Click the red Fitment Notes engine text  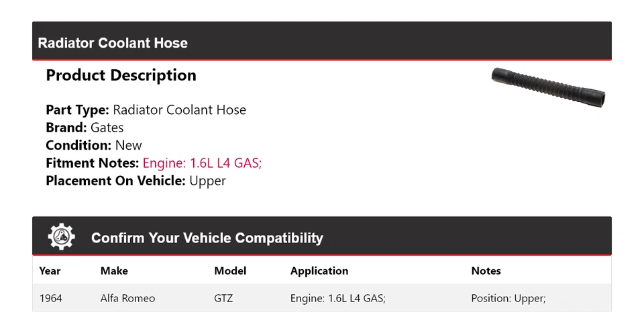(202, 163)
